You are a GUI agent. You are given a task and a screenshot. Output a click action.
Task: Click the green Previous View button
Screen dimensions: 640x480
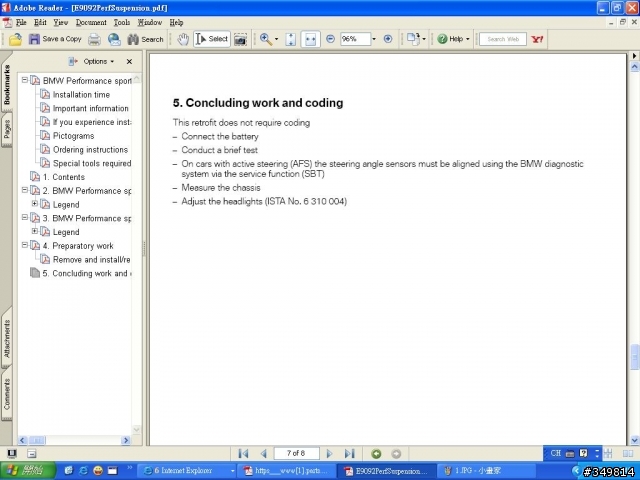tap(376, 453)
